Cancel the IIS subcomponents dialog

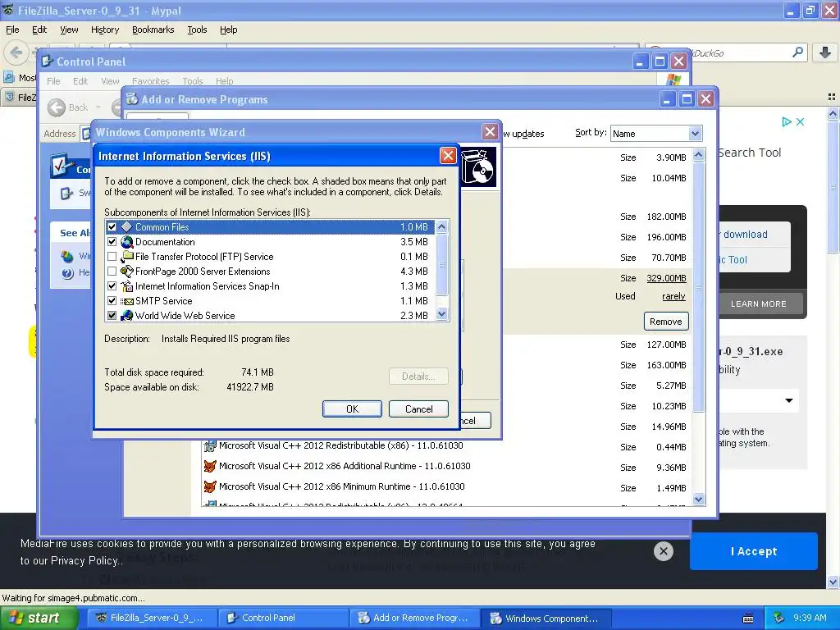click(x=418, y=409)
